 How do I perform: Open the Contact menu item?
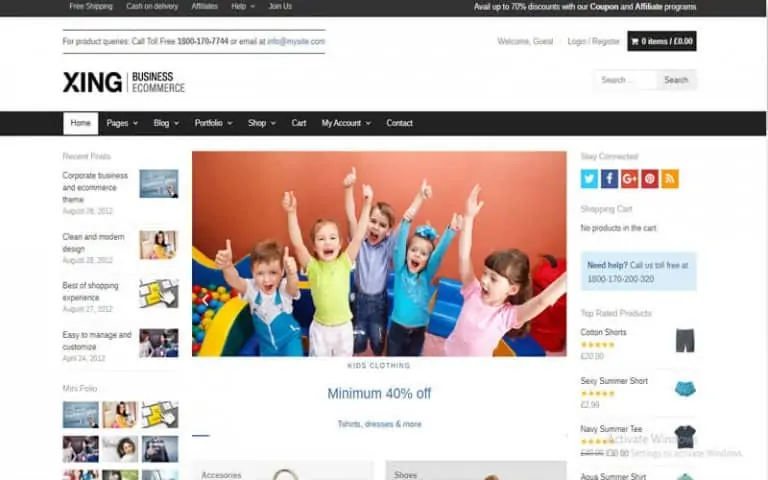[x=399, y=123]
